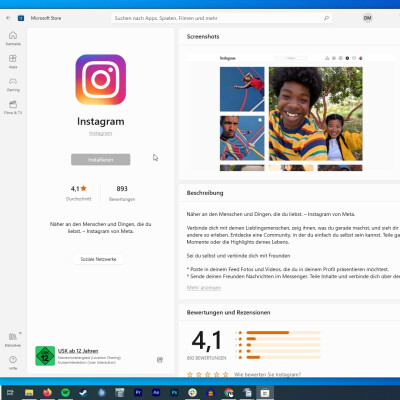Open Spotify from the taskbar

point(65,393)
